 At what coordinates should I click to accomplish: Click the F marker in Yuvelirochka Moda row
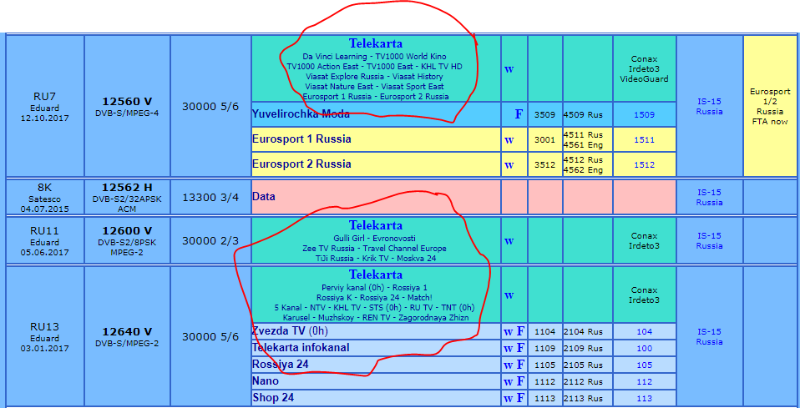518,114
